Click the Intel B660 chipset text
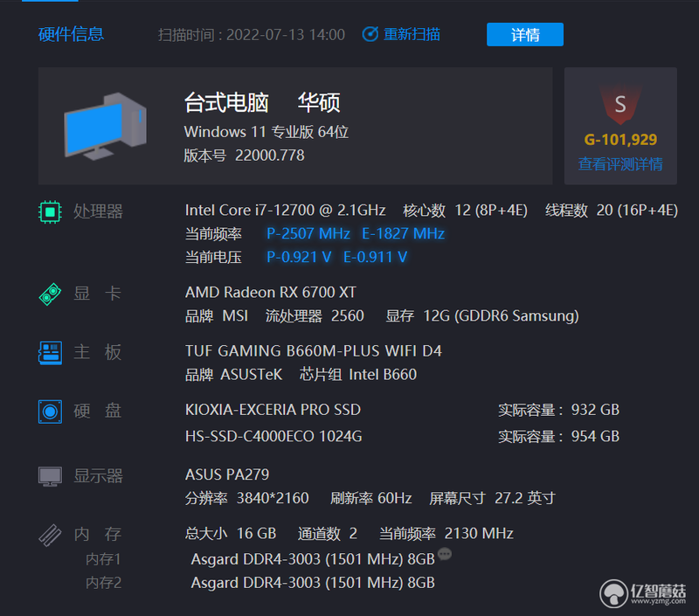This screenshot has width=699, height=616. tap(383, 375)
